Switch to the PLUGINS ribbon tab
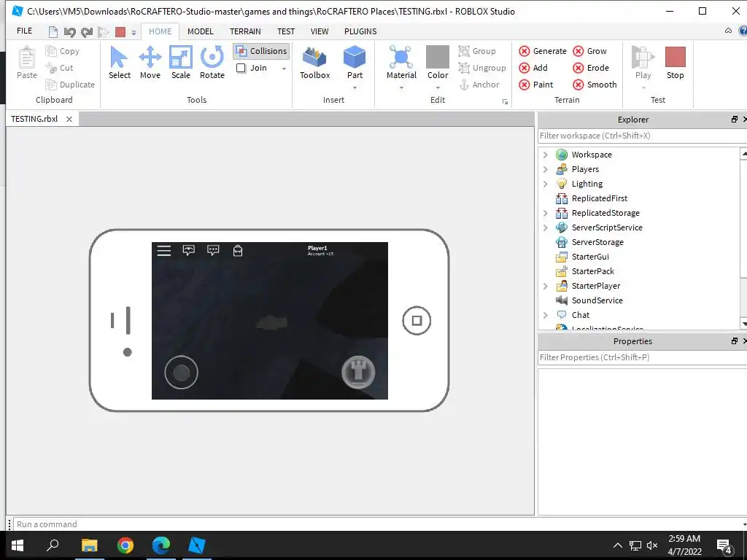 point(360,31)
